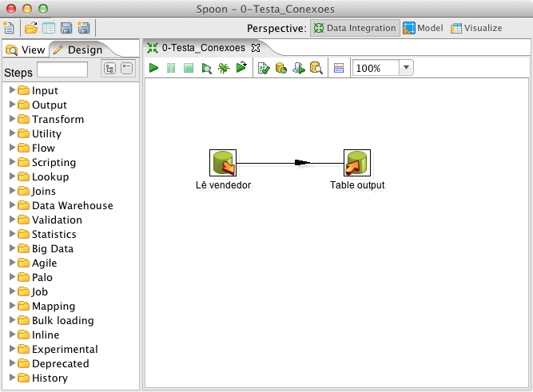
Task: Open a file with the folder icon
Action: (x=31, y=28)
